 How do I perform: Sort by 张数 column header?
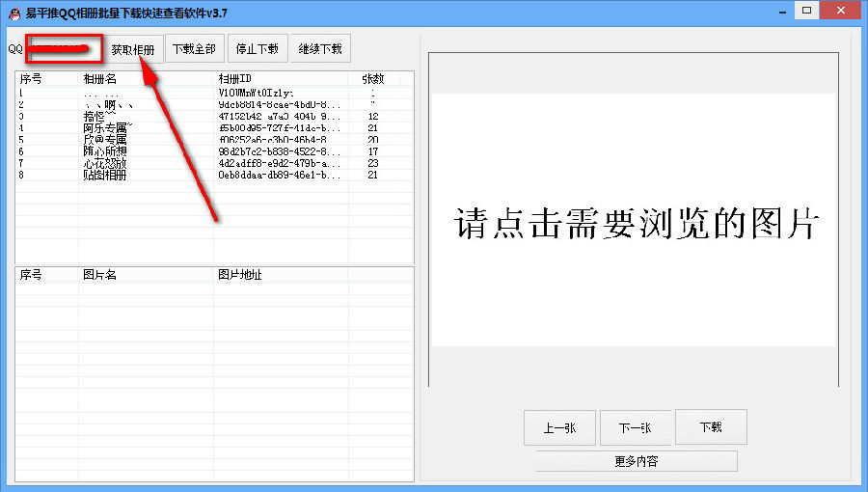point(374,78)
